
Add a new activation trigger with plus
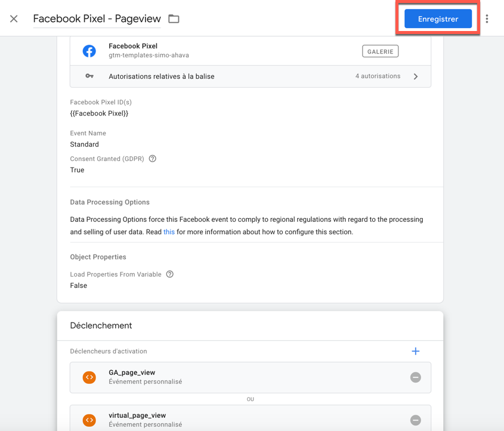tap(416, 351)
